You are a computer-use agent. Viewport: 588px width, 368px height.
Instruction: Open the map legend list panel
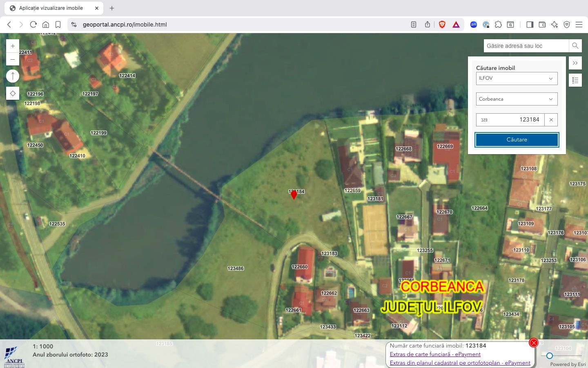pos(575,80)
